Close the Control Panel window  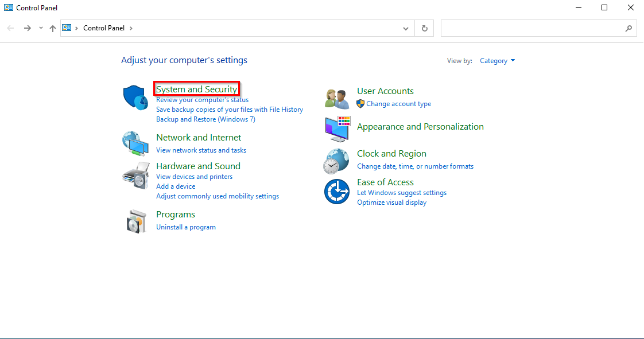(x=631, y=8)
